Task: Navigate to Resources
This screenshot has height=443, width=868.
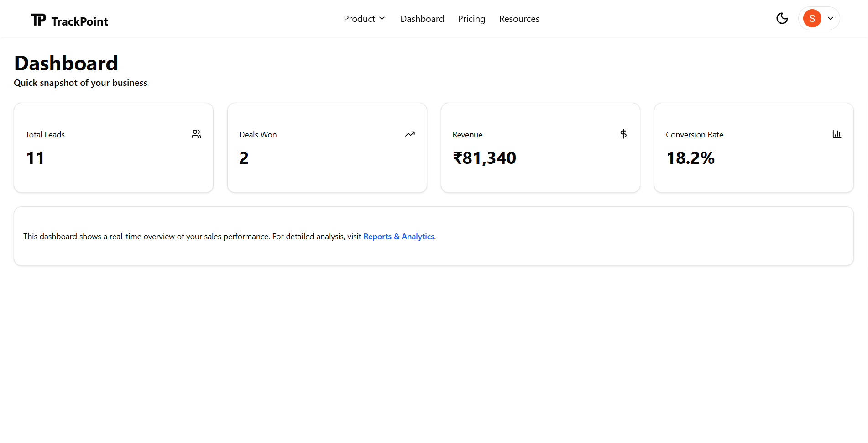Action: click(x=519, y=19)
